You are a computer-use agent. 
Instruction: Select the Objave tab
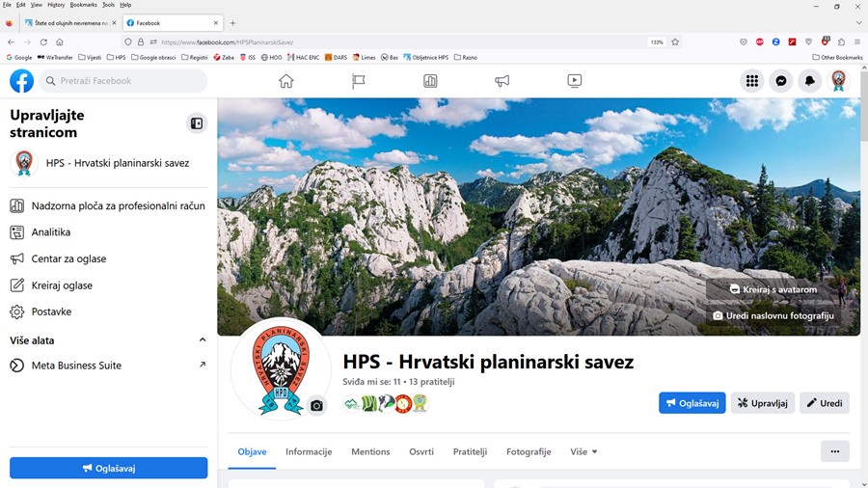[x=252, y=452]
